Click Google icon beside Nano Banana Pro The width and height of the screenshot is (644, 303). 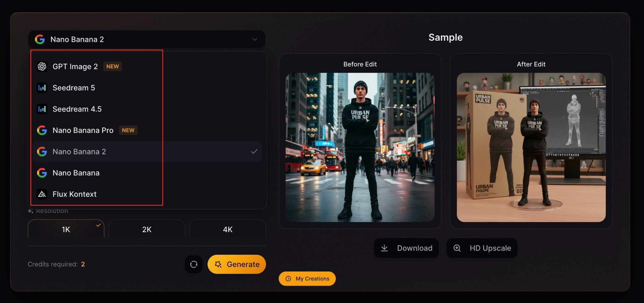click(42, 130)
